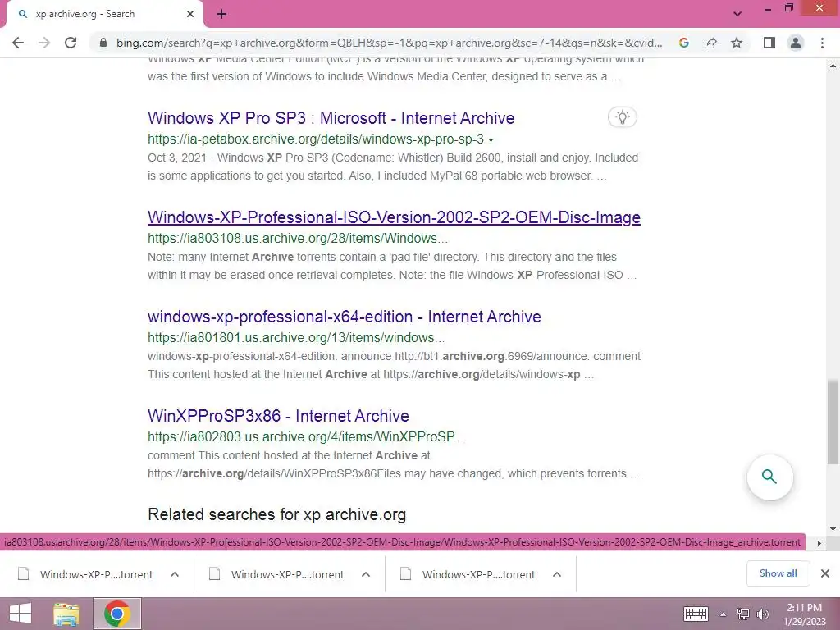Expand options for third torrent download
This screenshot has width=840, height=630.
(557, 575)
